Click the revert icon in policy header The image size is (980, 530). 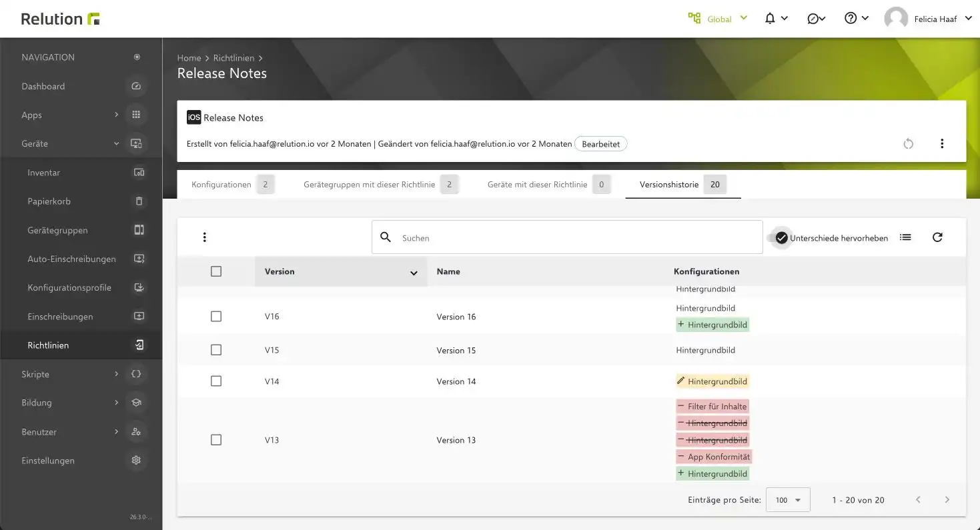[x=908, y=143]
